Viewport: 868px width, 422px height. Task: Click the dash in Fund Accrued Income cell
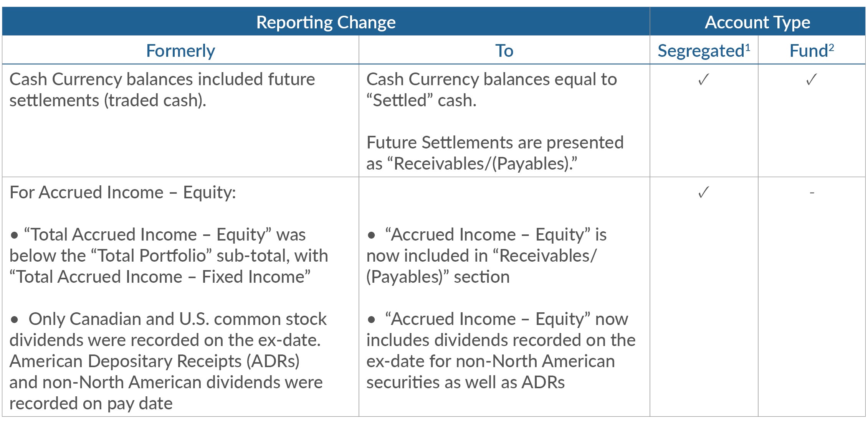tap(812, 193)
